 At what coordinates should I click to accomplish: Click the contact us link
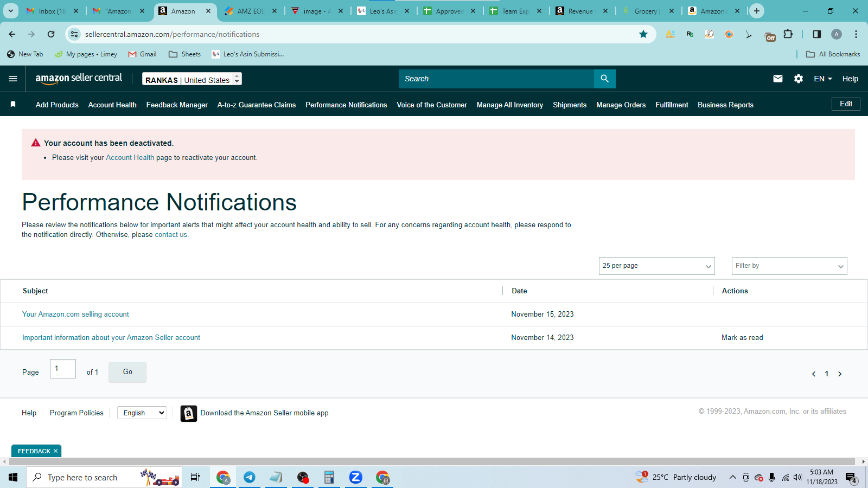171,235
